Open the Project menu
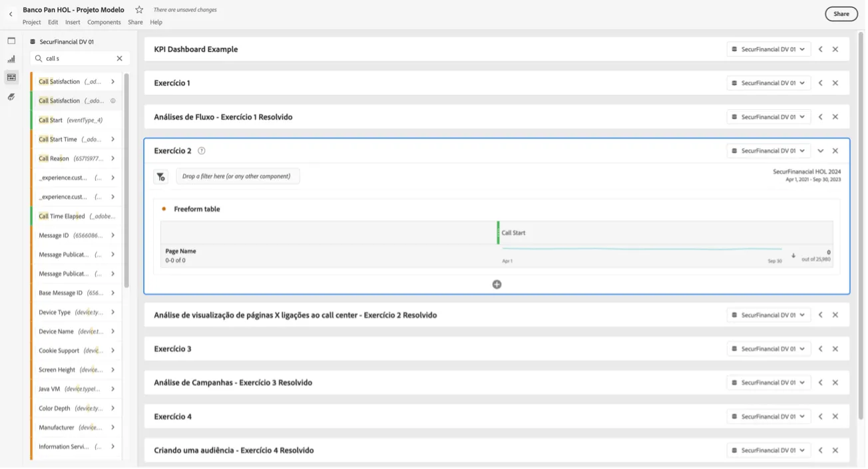Screen dimensions: 868x469 [x=31, y=23]
